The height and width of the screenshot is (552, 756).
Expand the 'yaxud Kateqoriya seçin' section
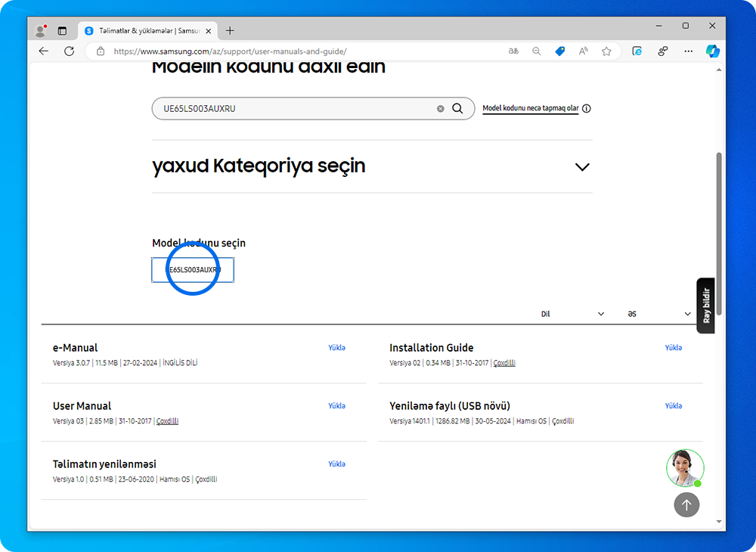[x=582, y=166]
